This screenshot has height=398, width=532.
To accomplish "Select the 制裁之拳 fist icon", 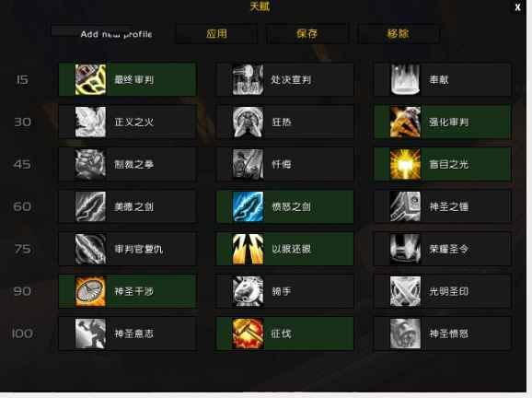I will [90, 164].
